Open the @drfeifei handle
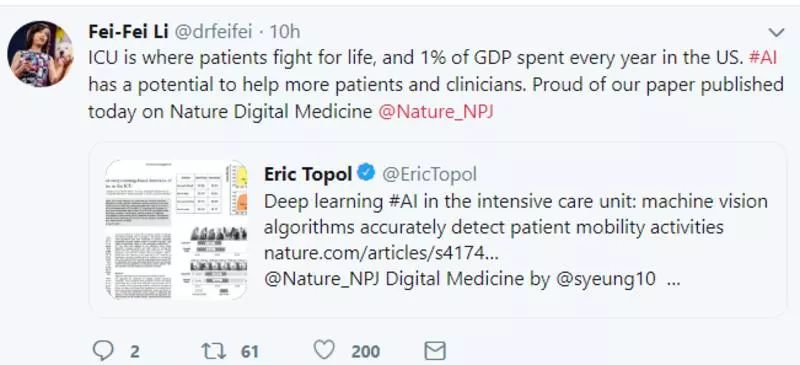This screenshot has width=800, height=365. click(x=213, y=32)
